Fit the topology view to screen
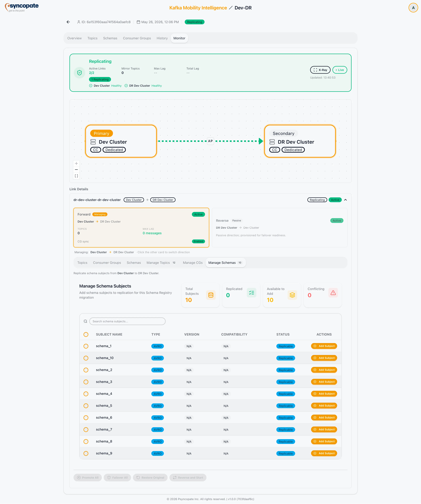 click(x=76, y=176)
